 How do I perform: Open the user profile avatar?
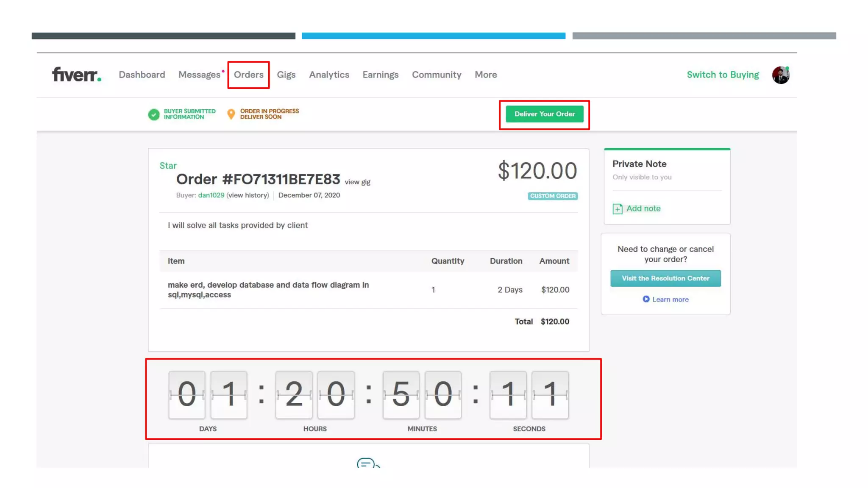(x=780, y=75)
